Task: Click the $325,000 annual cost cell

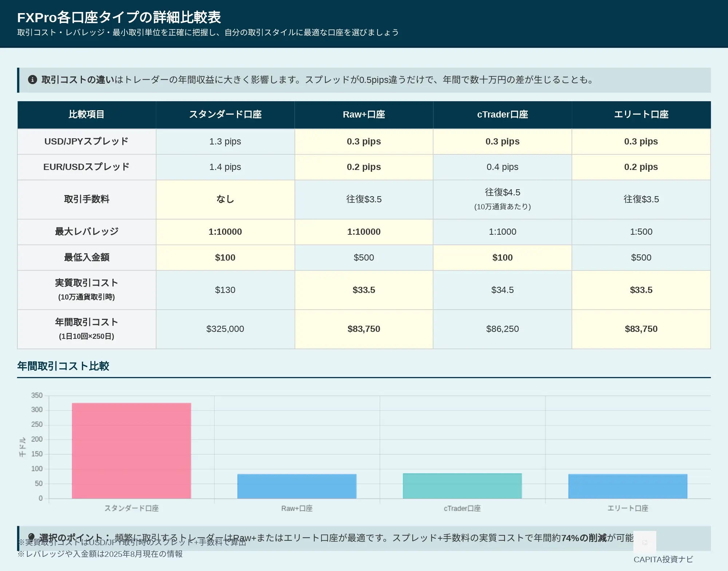Action: click(x=225, y=329)
